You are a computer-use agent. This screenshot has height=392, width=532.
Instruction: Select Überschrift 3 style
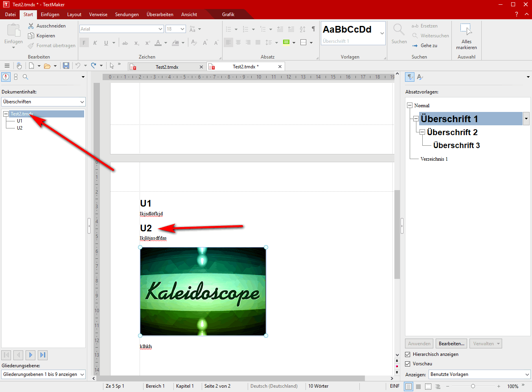click(457, 145)
